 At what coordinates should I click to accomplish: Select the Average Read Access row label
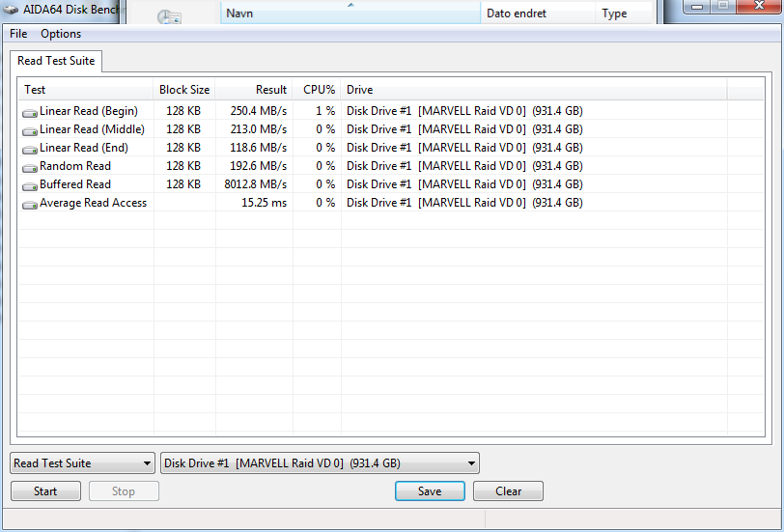93,203
